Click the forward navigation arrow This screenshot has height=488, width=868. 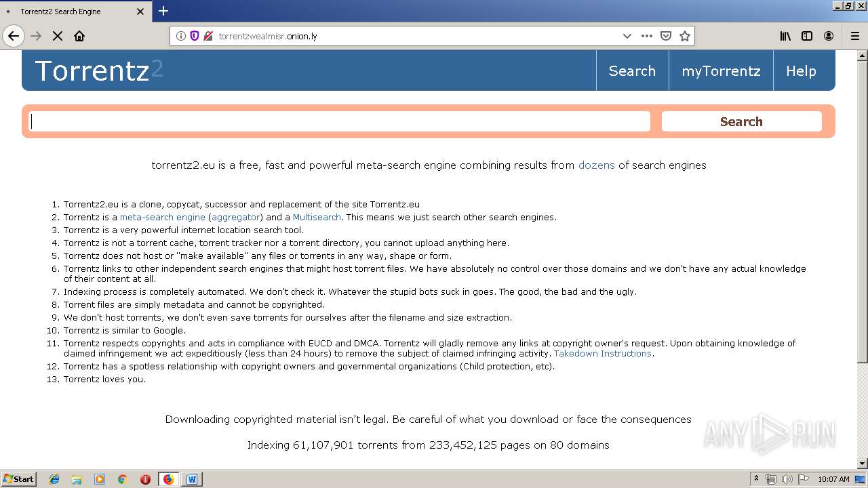coord(37,36)
